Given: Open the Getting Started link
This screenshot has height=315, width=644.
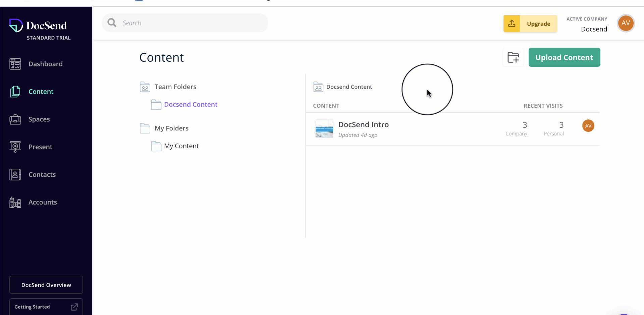Looking at the screenshot, I should click(46, 307).
